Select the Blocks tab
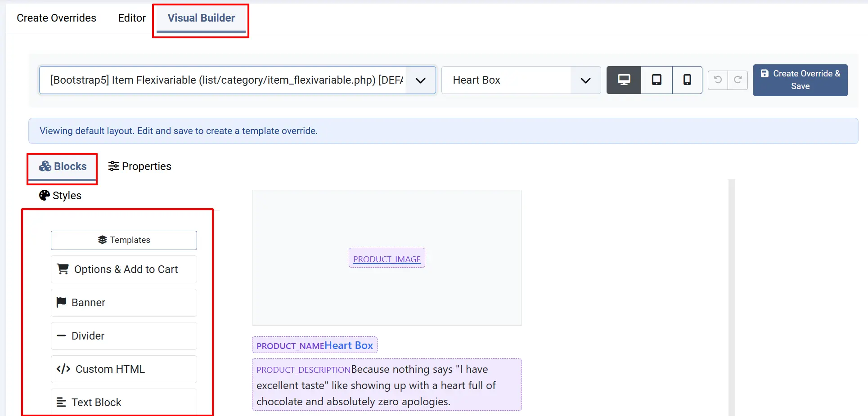 pyautogui.click(x=63, y=166)
